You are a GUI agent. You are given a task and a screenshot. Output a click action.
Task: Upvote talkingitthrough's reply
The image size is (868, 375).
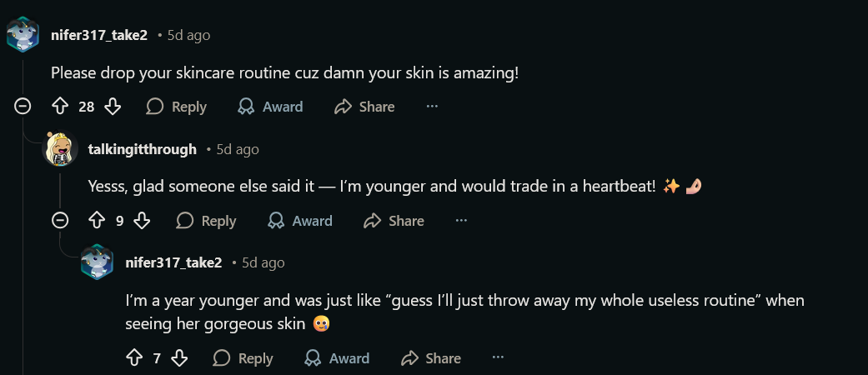click(x=97, y=221)
